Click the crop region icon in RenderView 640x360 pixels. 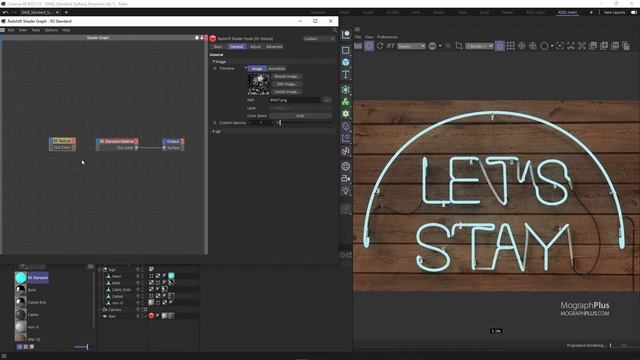pyautogui.click(x=459, y=46)
